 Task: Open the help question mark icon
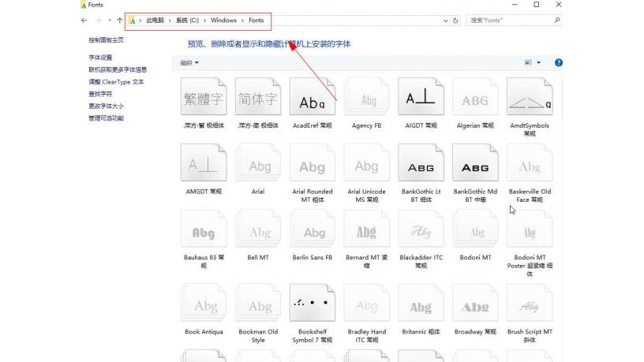(558, 63)
